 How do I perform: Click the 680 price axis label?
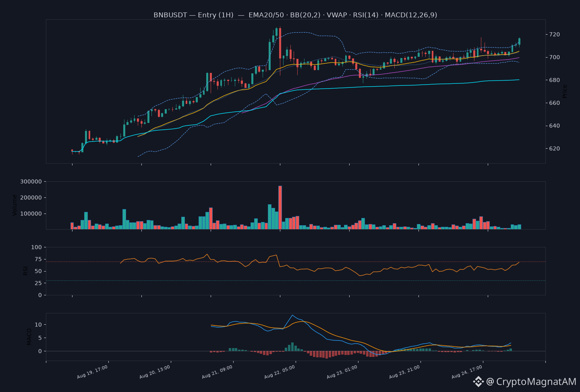coord(555,80)
